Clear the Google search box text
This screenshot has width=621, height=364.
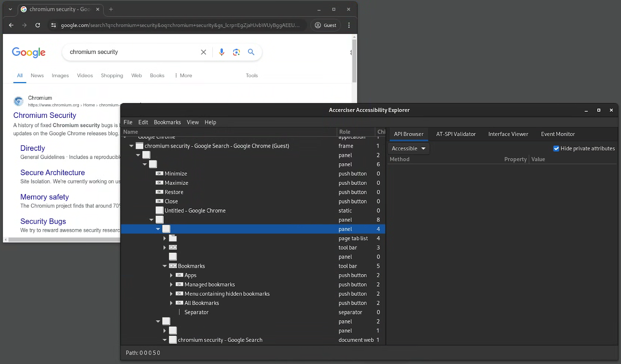click(203, 52)
